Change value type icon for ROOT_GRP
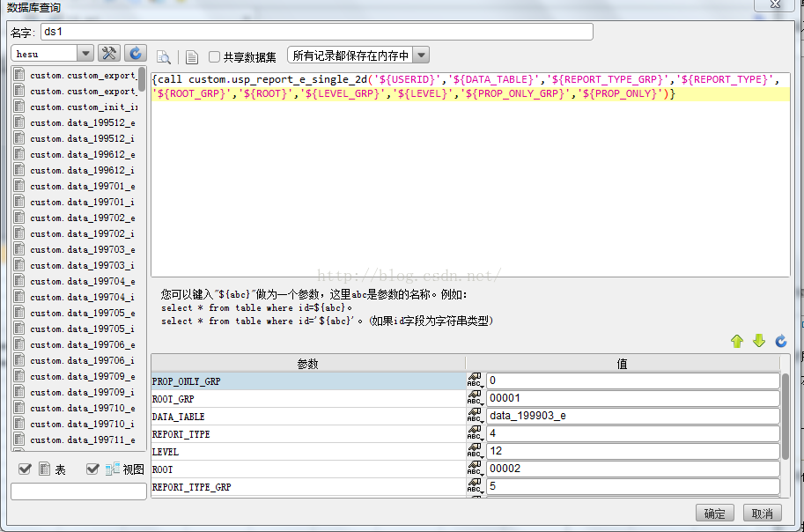Screen dimensions: 804x532 coord(475,398)
